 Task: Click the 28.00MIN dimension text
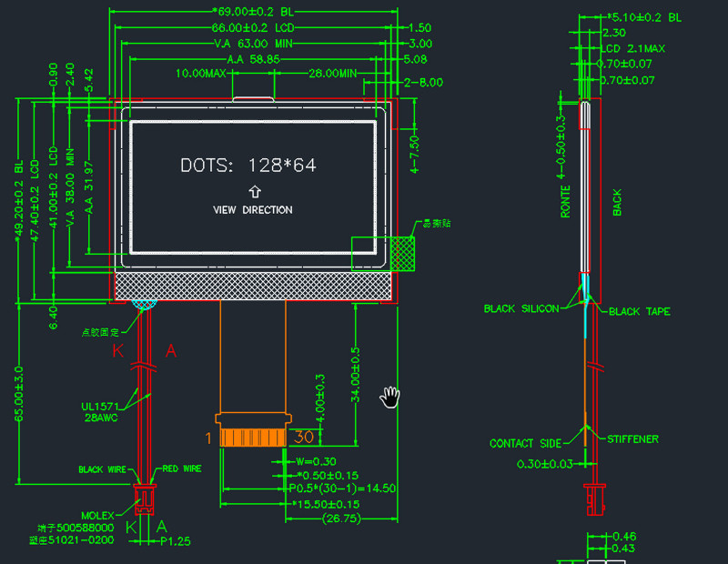(x=333, y=74)
